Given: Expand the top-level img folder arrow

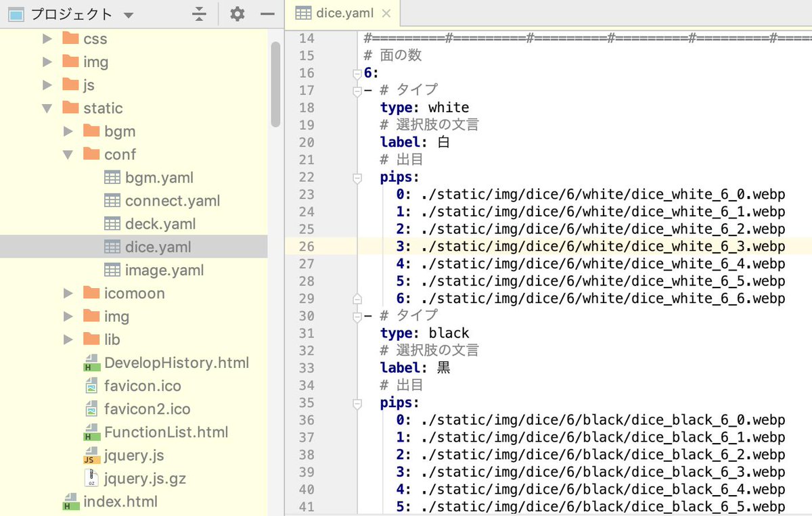Looking at the screenshot, I should coord(47,62).
